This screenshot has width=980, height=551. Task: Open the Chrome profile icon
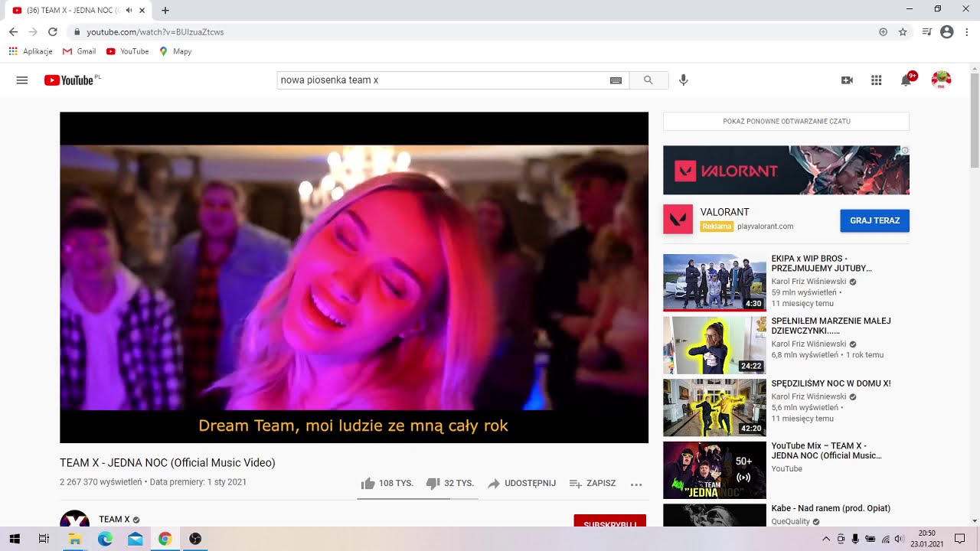[x=947, y=32]
